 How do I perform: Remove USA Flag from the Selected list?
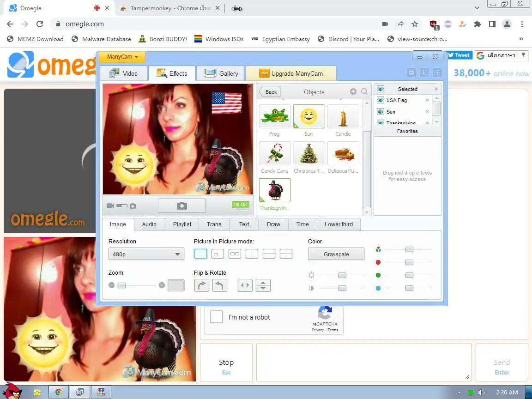(x=427, y=100)
